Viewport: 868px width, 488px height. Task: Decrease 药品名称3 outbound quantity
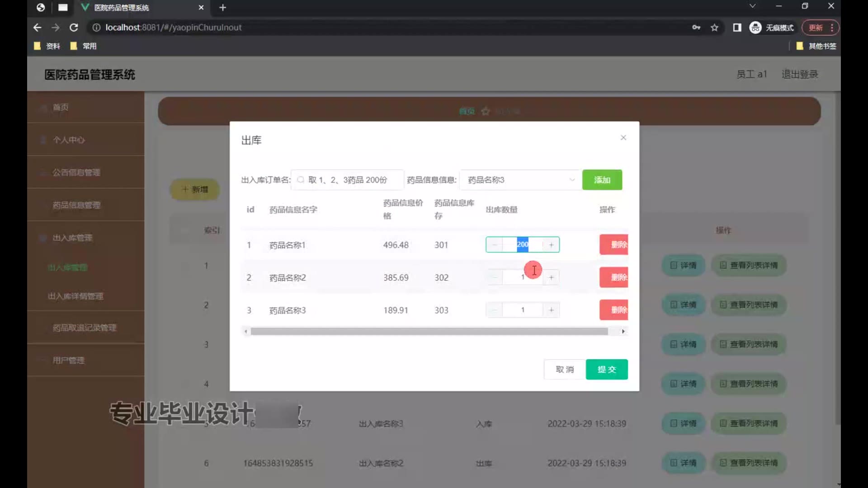pyautogui.click(x=495, y=310)
